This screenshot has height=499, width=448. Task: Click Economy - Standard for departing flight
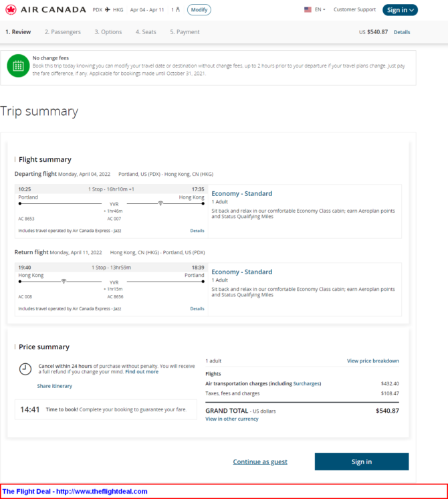pyautogui.click(x=242, y=193)
